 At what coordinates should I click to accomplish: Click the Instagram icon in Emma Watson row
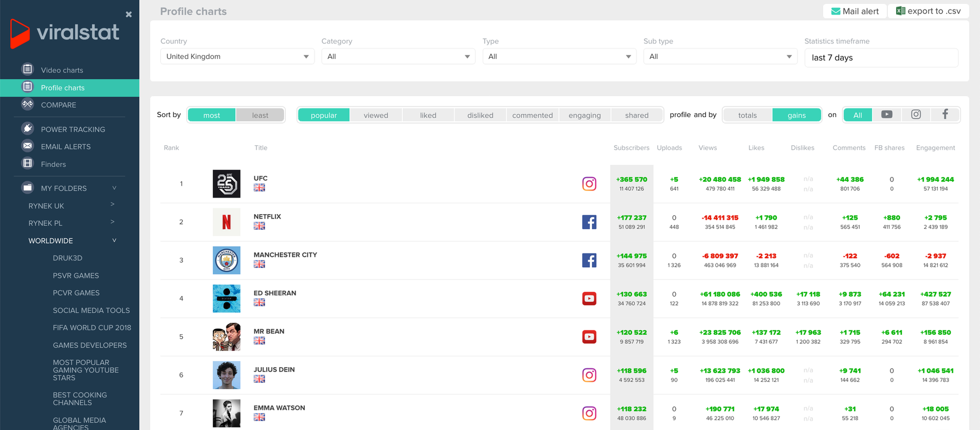[x=589, y=413]
